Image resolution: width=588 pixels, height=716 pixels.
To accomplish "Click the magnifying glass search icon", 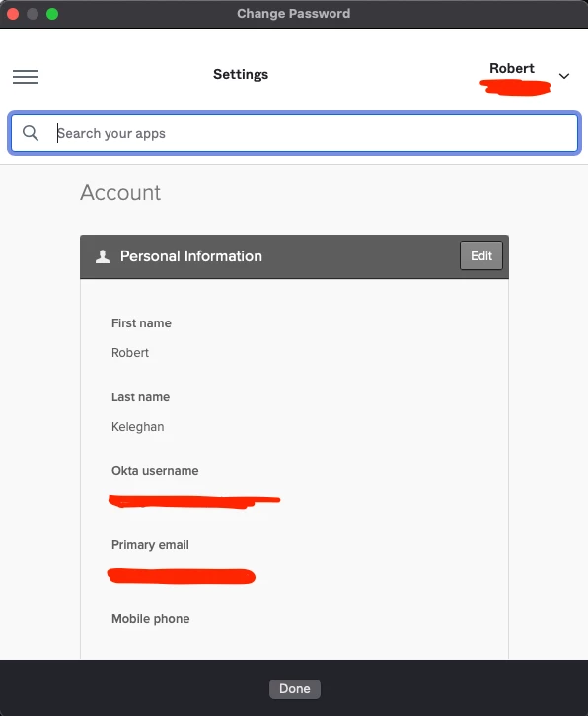I will [31, 133].
